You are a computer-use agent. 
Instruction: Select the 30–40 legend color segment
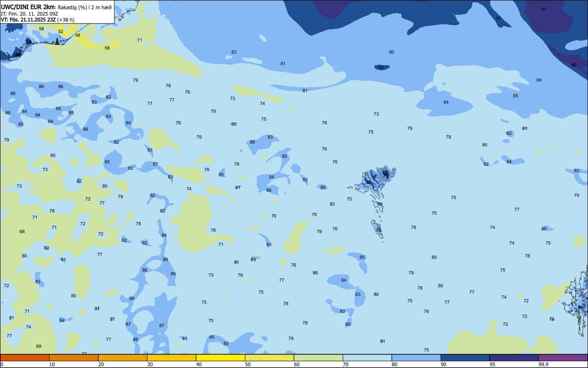coord(171,357)
